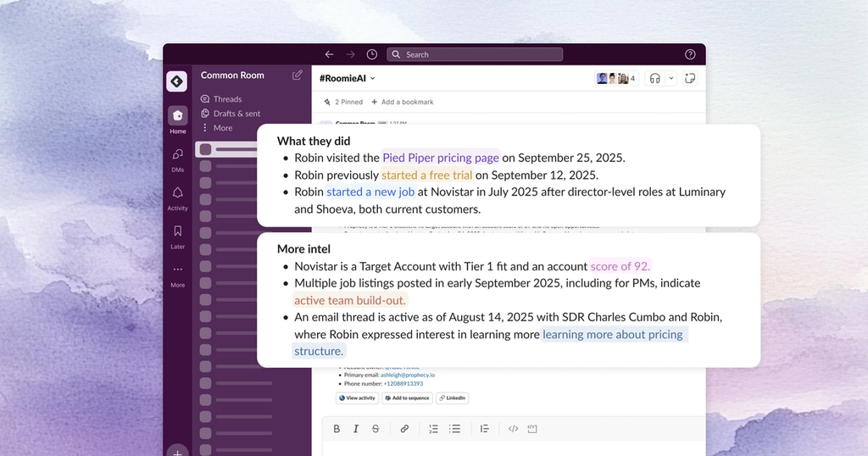Screen dimensions: 868x456
Task: Go forward using the right arrow
Action: 350,54
